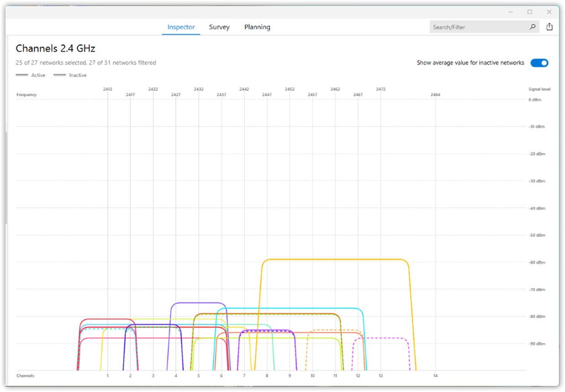Open the share/export icon
The width and height of the screenshot is (565, 392).
coord(550,26)
